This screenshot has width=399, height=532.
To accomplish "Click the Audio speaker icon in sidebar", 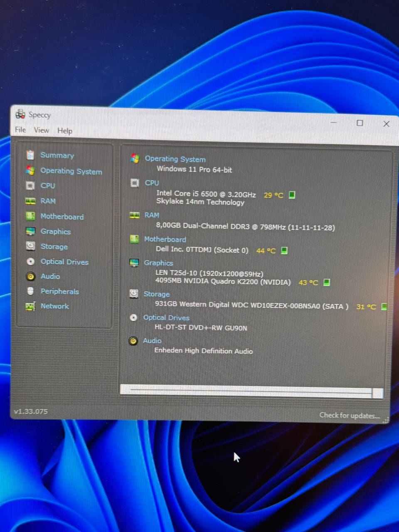I will [x=30, y=276].
